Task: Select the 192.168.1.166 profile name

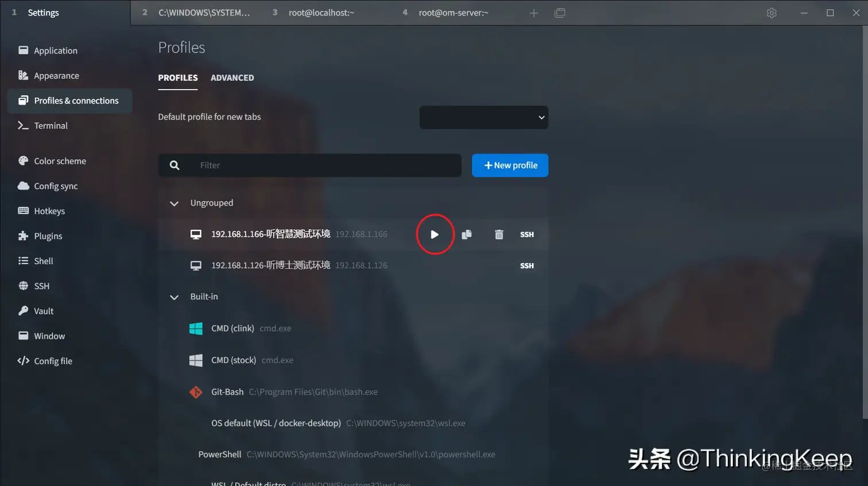Action: tap(270, 234)
